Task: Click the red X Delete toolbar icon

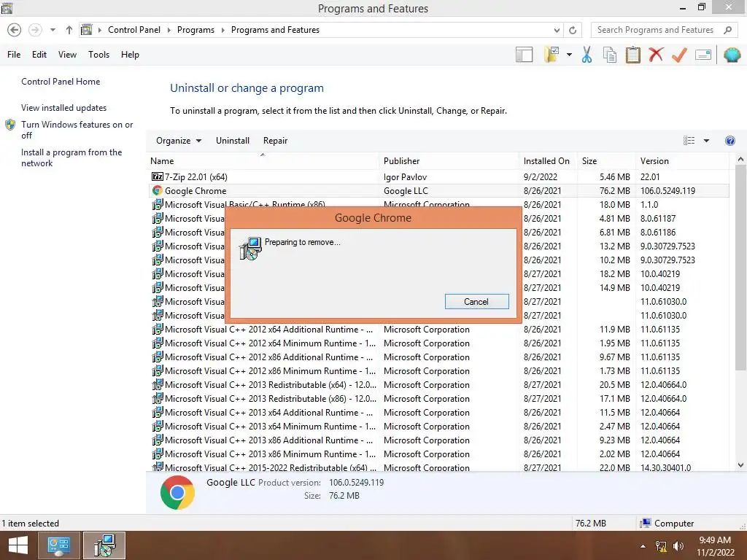Action: [656, 55]
